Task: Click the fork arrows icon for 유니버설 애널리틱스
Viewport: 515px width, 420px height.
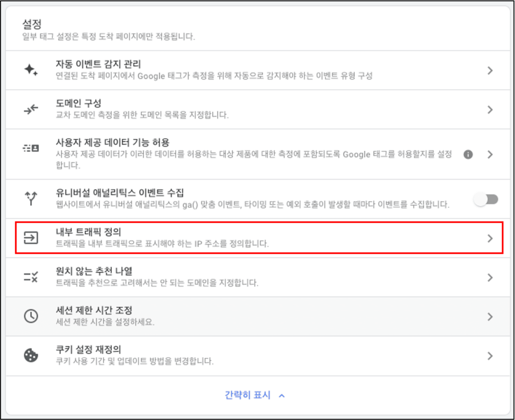Action: tap(31, 198)
